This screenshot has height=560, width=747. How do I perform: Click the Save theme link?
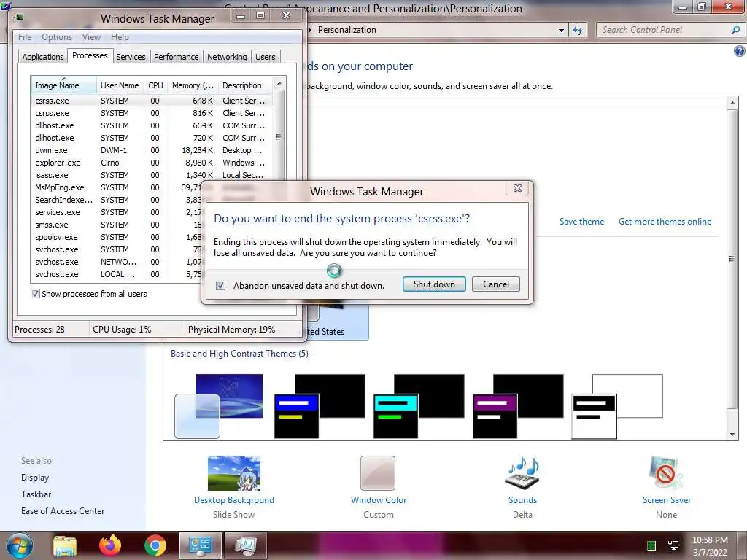pyautogui.click(x=581, y=222)
